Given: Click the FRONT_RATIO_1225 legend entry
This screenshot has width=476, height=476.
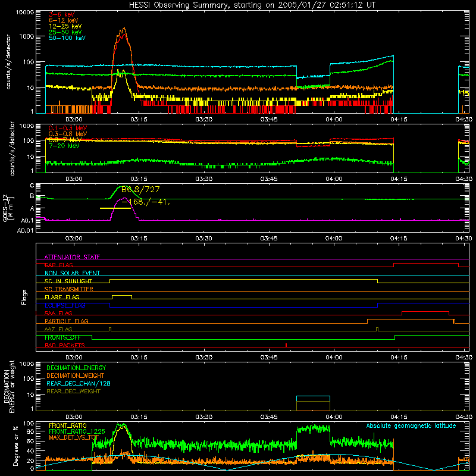Looking at the screenshot, I should pos(77,431).
